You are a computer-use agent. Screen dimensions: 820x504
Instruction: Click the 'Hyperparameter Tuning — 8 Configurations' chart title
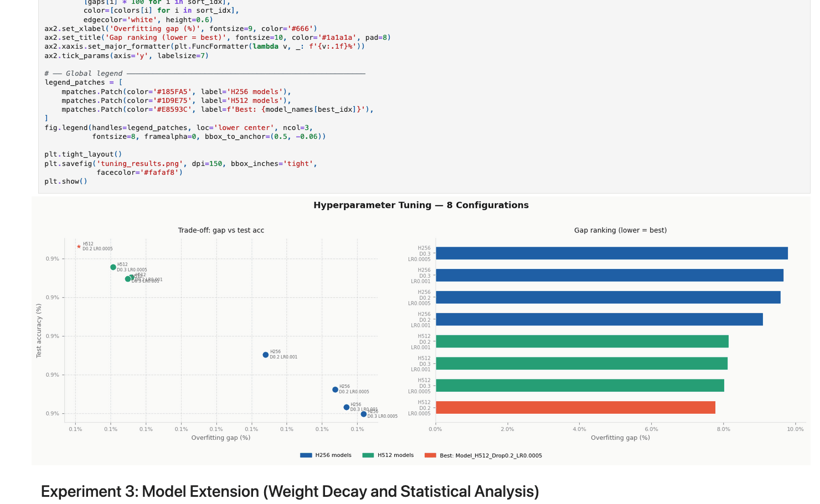click(421, 205)
